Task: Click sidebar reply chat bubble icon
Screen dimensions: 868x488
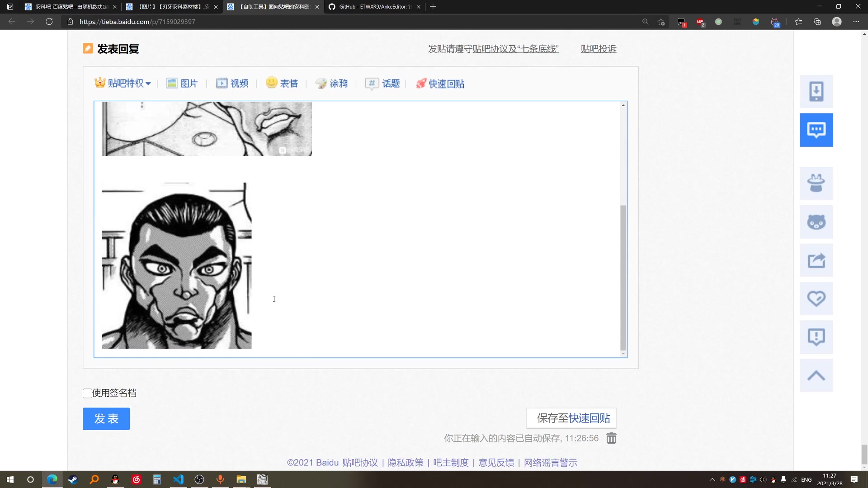Action: [x=816, y=130]
